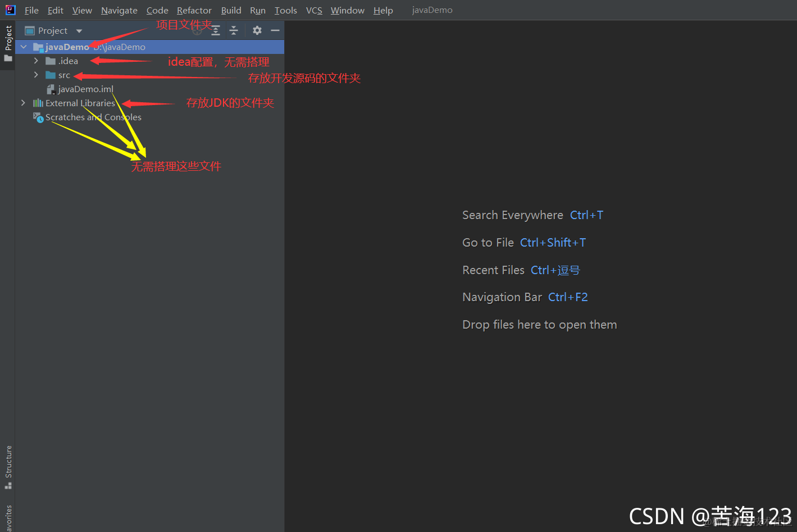Click the Scratches and Consoles clock icon
This screenshot has width=797, height=532.
click(x=38, y=117)
